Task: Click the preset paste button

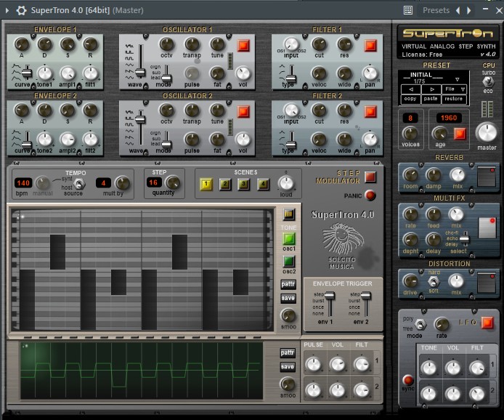Action: coord(431,99)
